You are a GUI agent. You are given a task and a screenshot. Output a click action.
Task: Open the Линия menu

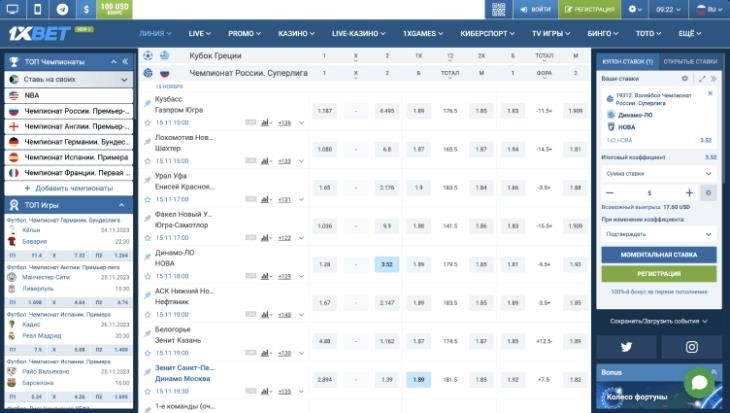(x=155, y=34)
